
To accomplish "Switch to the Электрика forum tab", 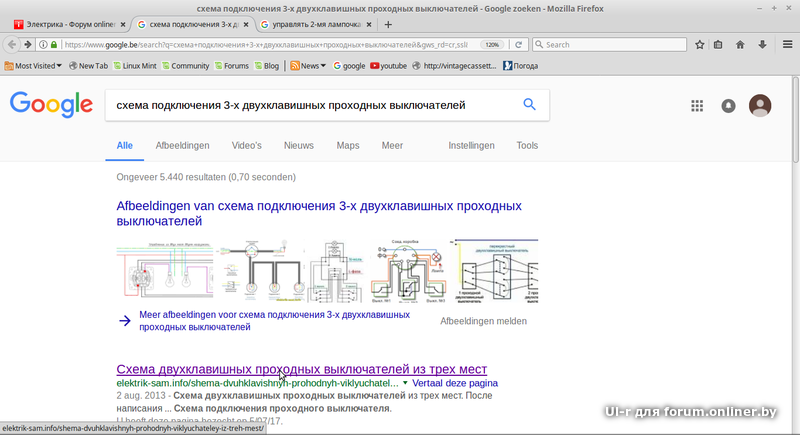I will (x=65, y=24).
